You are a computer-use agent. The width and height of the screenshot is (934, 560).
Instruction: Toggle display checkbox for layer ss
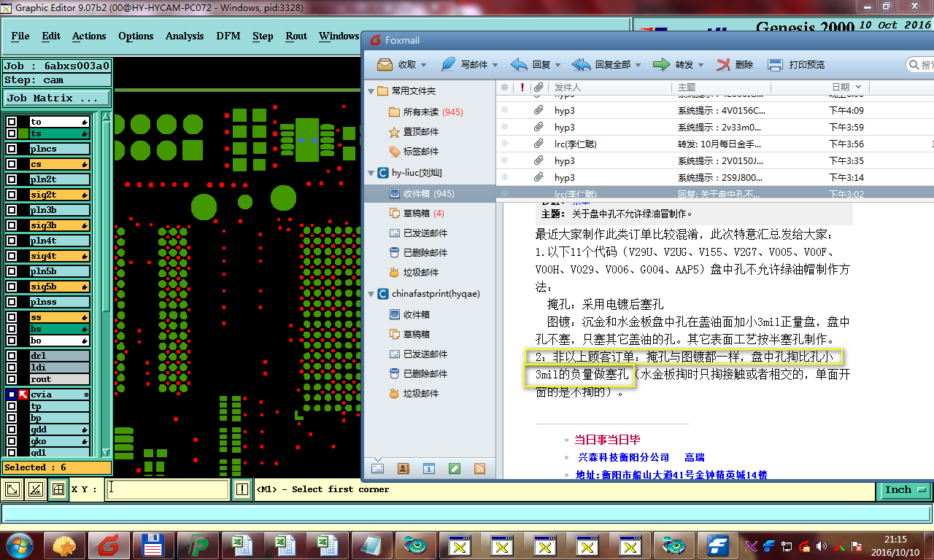[12, 317]
